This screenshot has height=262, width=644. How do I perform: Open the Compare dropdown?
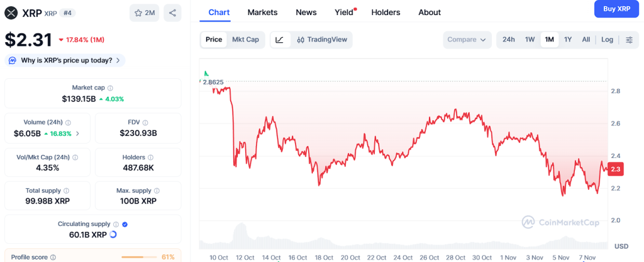click(x=466, y=40)
